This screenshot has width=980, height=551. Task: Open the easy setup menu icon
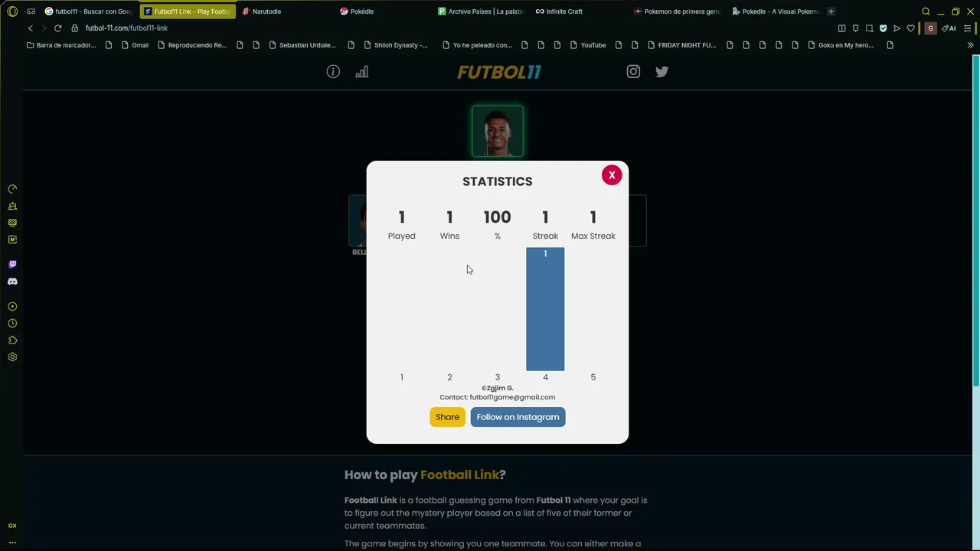coord(968,28)
